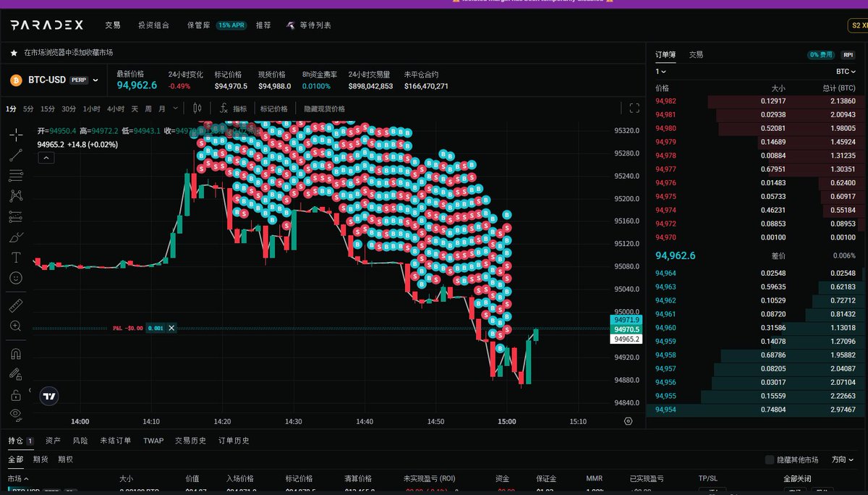
Task: Select the crosshair cursor tool
Action: pos(16,134)
